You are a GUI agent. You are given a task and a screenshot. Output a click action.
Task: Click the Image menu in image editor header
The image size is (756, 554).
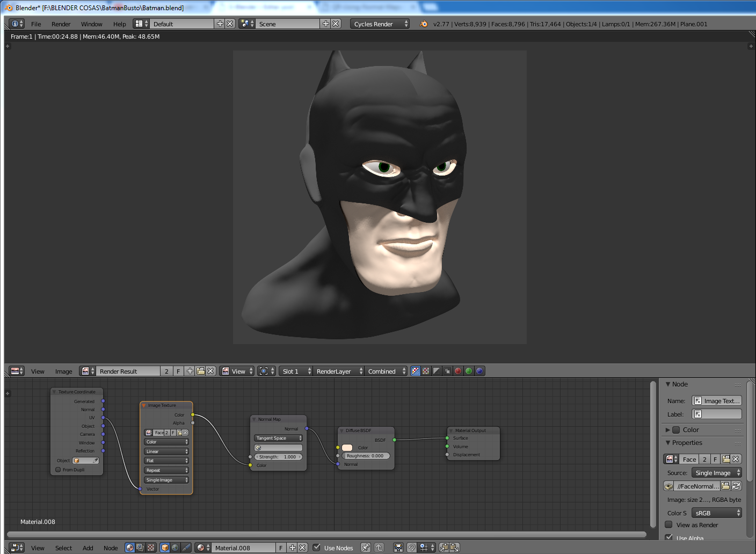coord(63,371)
